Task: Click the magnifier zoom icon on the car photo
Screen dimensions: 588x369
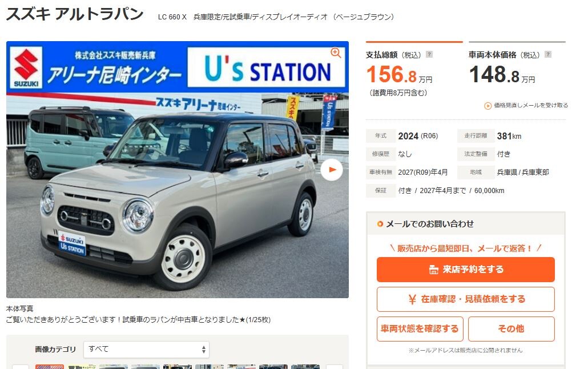Action: tap(336, 53)
